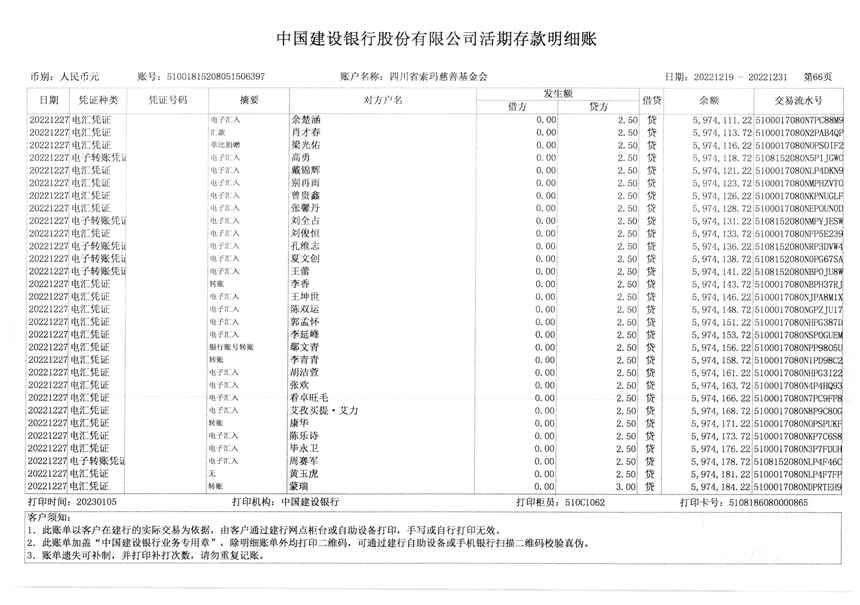The height and width of the screenshot is (605, 860).
Task: Click the title 中国建设银行股份有限公司活期存款明细账
Action: click(x=436, y=39)
